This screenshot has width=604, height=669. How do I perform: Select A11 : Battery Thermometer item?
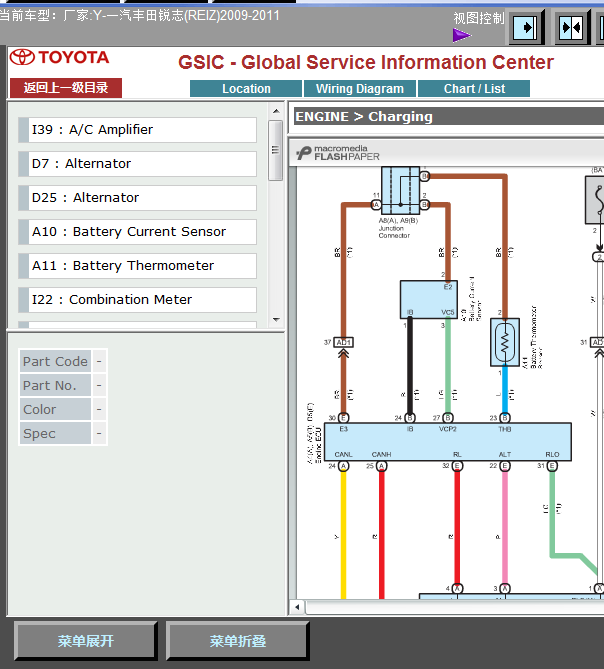(x=137, y=266)
